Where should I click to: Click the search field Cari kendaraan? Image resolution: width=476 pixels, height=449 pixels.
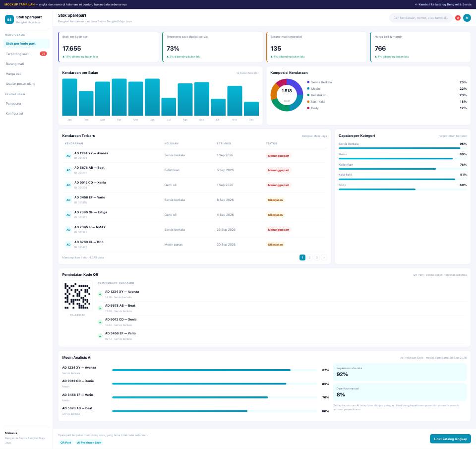[x=420, y=18]
